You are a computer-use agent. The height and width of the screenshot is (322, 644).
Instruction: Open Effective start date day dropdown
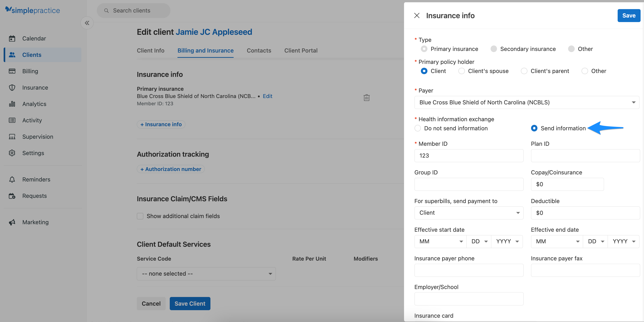tap(479, 241)
